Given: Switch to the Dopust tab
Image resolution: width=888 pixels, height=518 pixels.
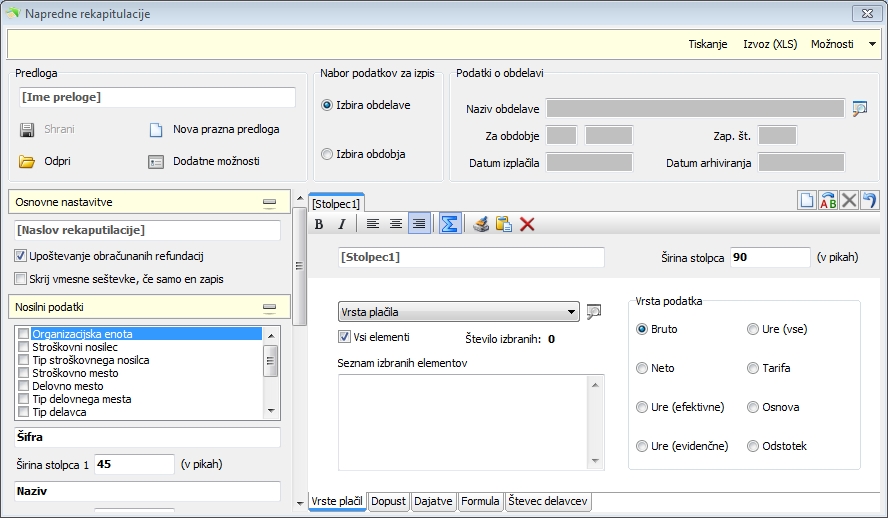Looking at the screenshot, I should pyautogui.click(x=387, y=500).
